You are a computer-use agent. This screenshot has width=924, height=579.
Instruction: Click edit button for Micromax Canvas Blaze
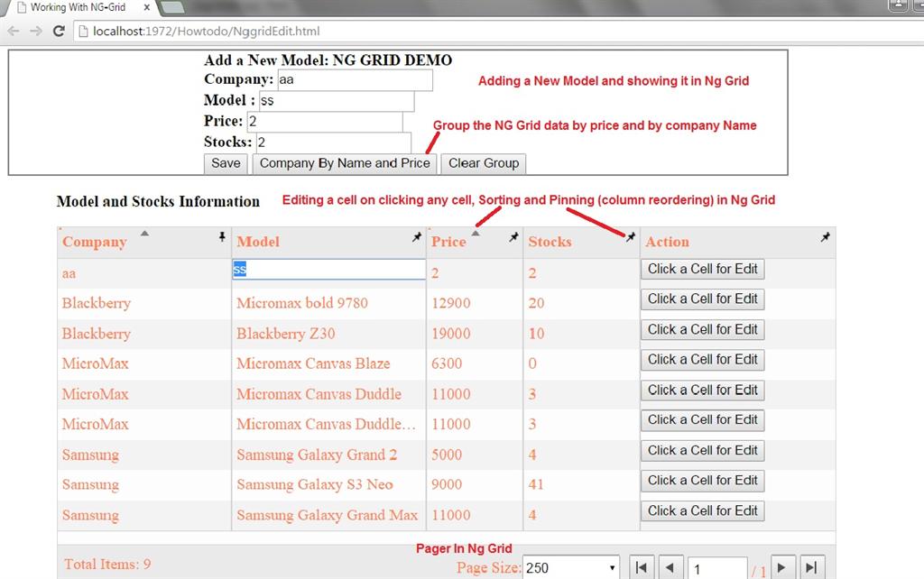tap(702, 360)
